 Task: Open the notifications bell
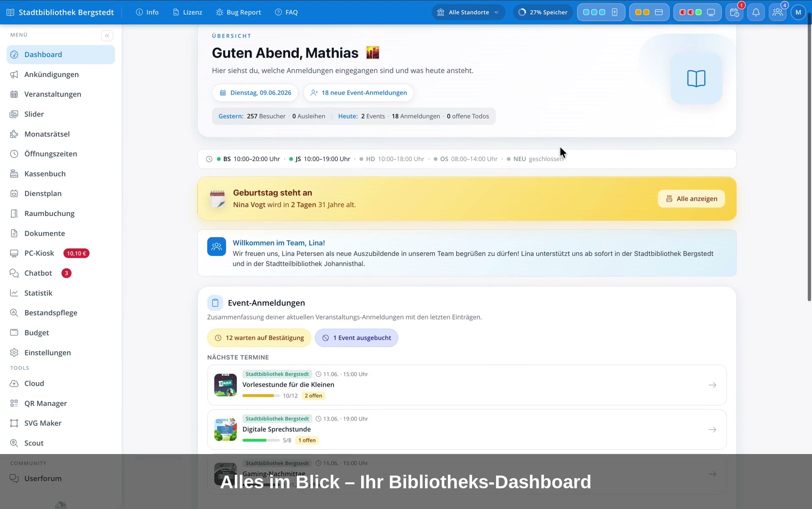point(756,12)
